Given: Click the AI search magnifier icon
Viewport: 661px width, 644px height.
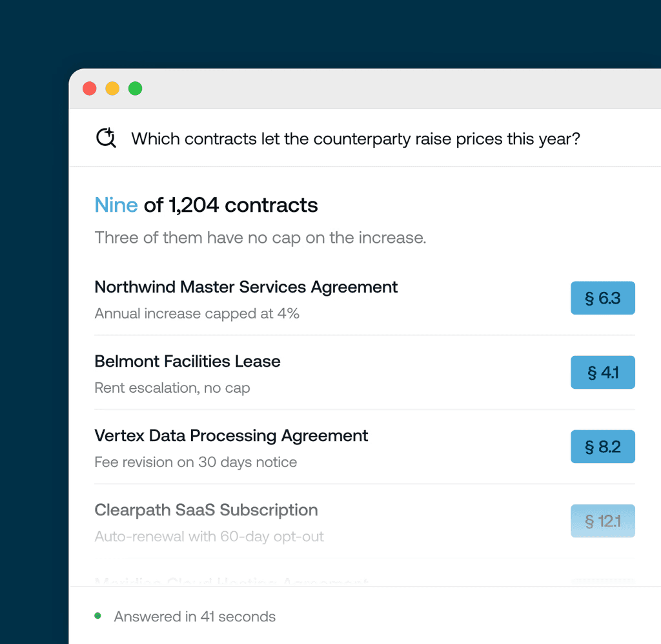Looking at the screenshot, I should (x=106, y=138).
